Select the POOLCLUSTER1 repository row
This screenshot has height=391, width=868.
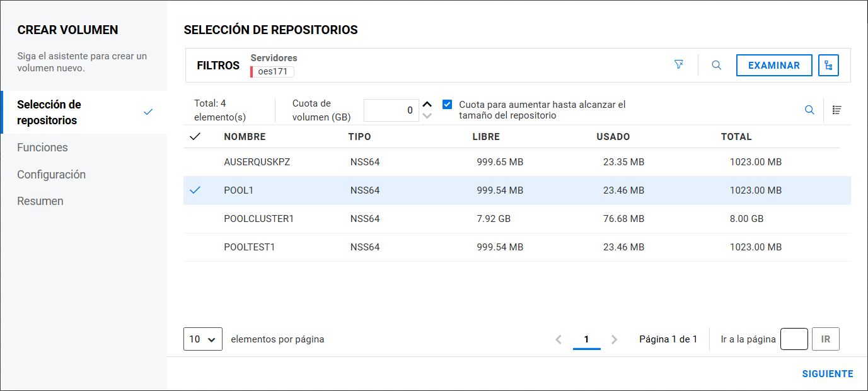click(x=258, y=219)
